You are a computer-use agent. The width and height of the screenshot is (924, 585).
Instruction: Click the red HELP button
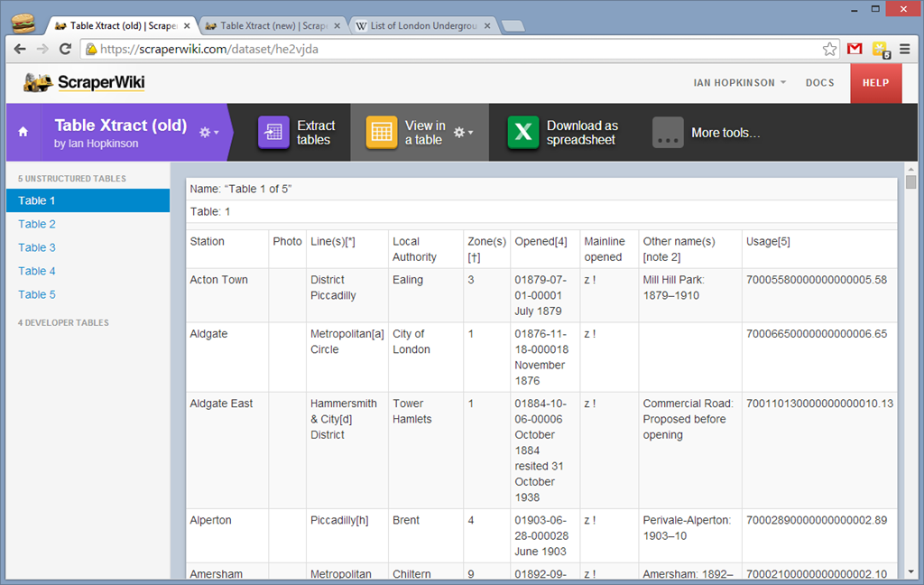click(x=875, y=82)
